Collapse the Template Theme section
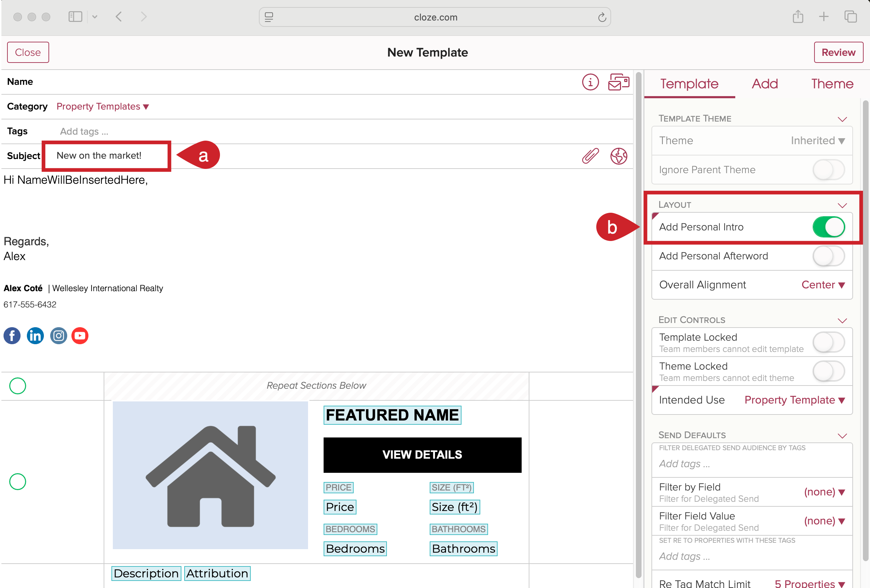 coord(842,119)
